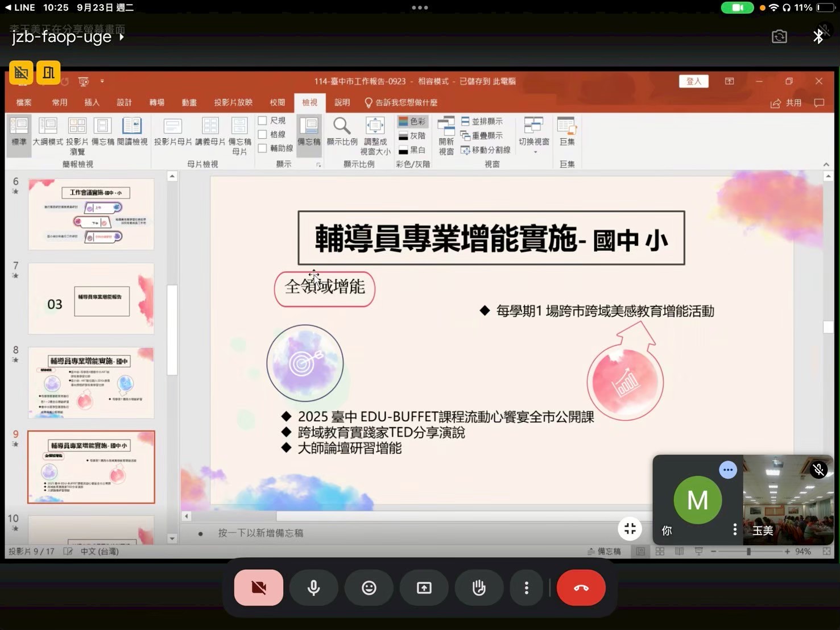The width and height of the screenshot is (840, 630).
Task: Open the Bluetooth audio output icon
Action: tap(818, 37)
